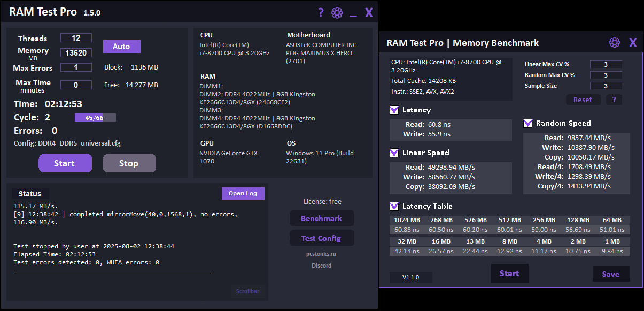The image size is (644, 311).
Task: Open the Discord link
Action: tap(321, 266)
